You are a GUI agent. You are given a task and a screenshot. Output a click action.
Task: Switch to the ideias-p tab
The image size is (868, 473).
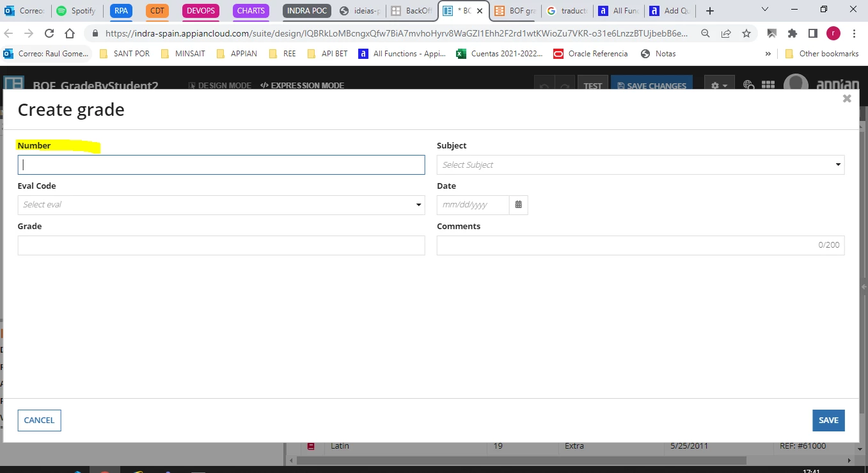359,11
